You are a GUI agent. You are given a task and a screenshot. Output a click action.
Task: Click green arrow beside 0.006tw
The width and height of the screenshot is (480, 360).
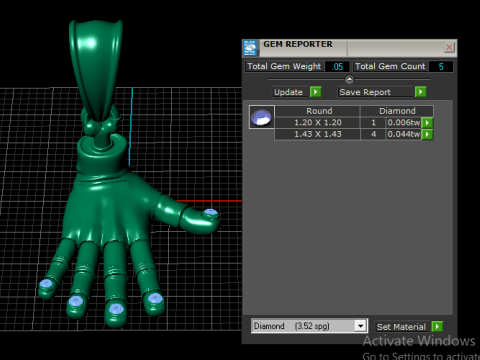point(427,123)
